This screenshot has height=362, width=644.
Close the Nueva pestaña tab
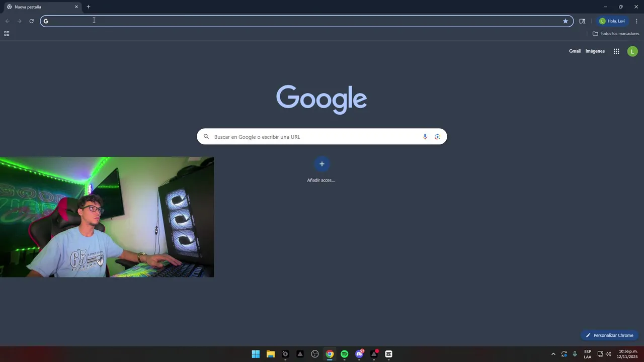(76, 7)
